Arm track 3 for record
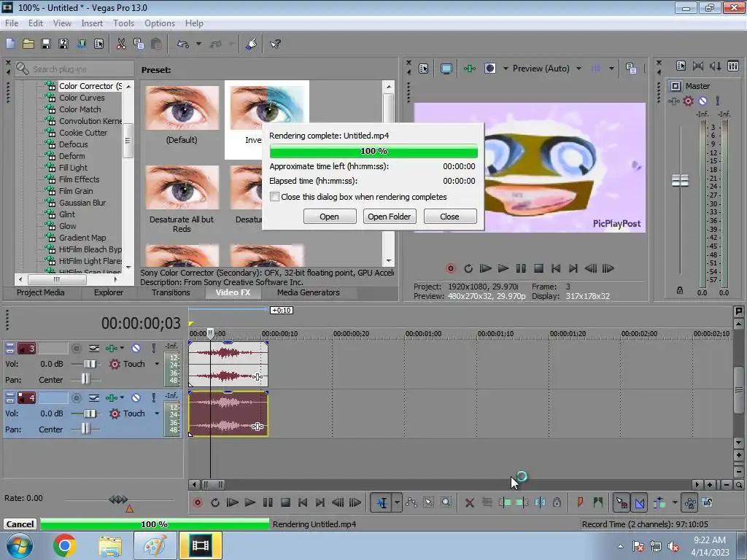This screenshot has width=747, height=560. pos(76,349)
